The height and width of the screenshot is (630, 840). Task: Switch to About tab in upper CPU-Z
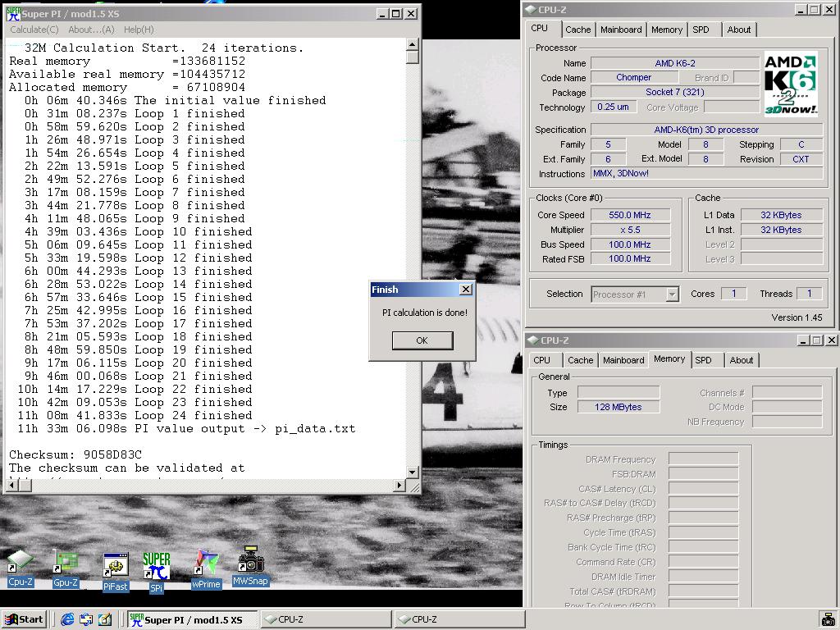click(x=739, y=30)
